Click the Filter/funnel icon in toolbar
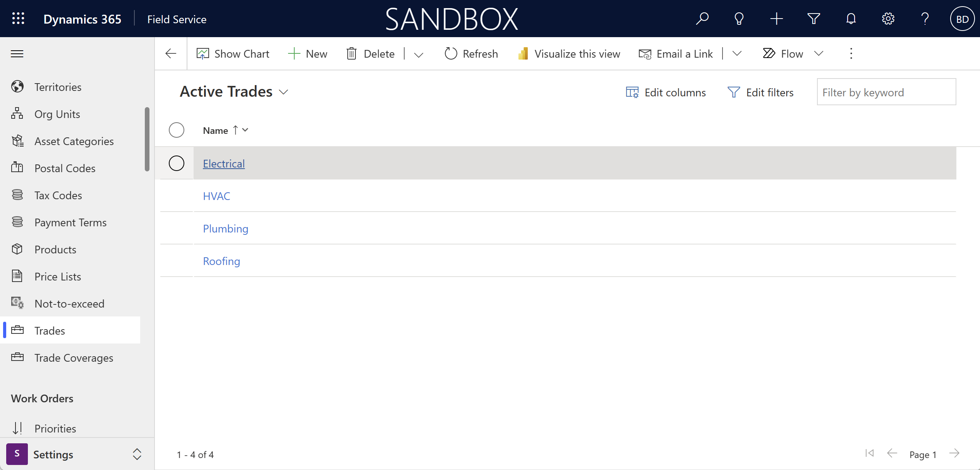Image resolution: width=980 pixels, height=470 pixels. (814, 19)
